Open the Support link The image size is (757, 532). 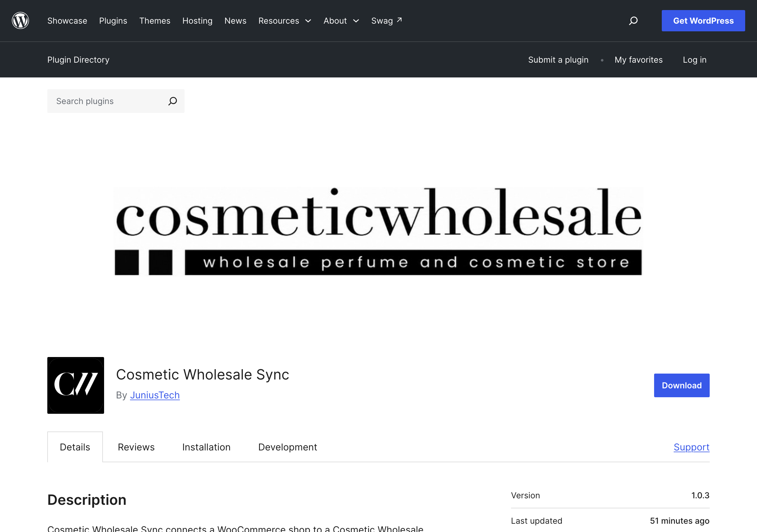pyautogui.click(x=691, y=447)
